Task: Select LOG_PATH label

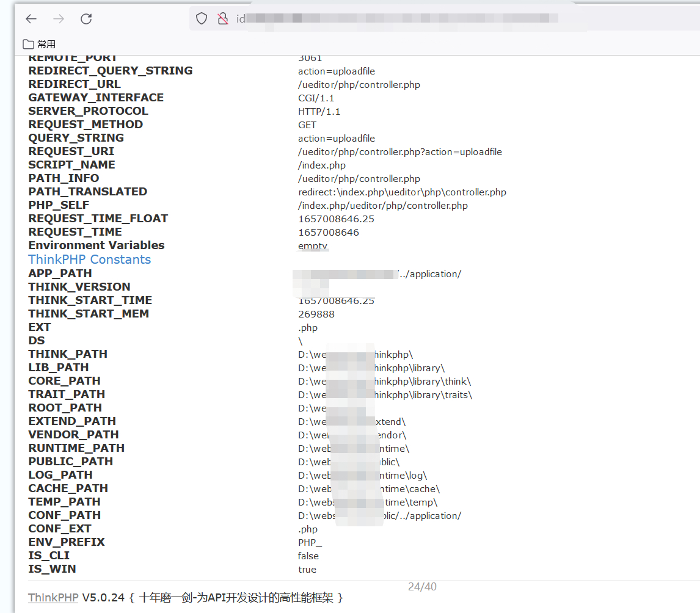Action: pyautogui.click(x=60, y=474)
